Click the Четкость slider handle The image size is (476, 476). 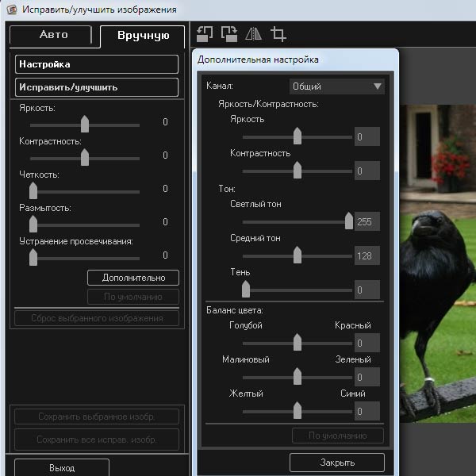click(33, 190)
